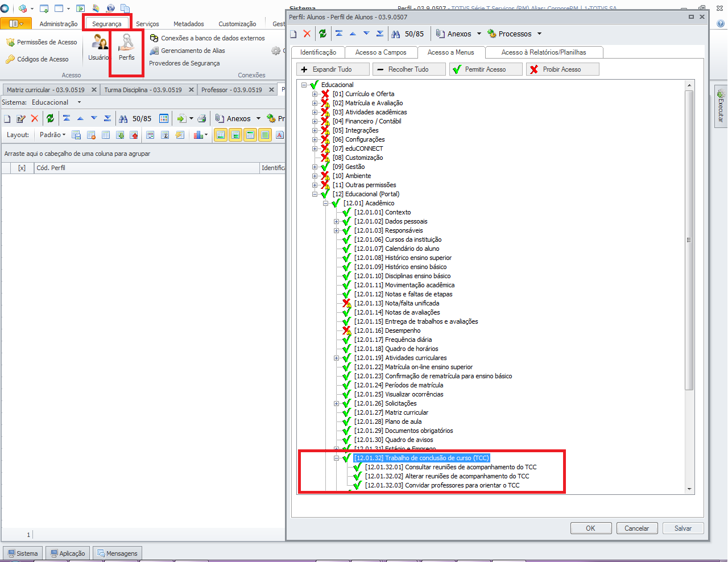Open the Metadados ribbon tab
The width and height of the screenshot is (728, 562).
(x=189, y=24)
